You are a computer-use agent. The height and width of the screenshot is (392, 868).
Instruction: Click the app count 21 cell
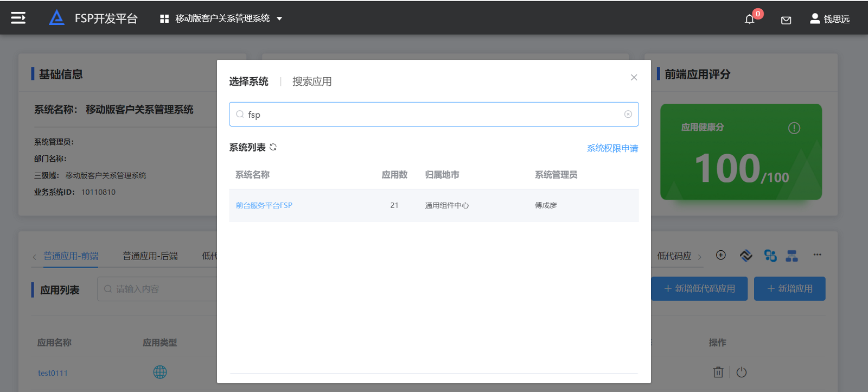[x=394, y=205]
